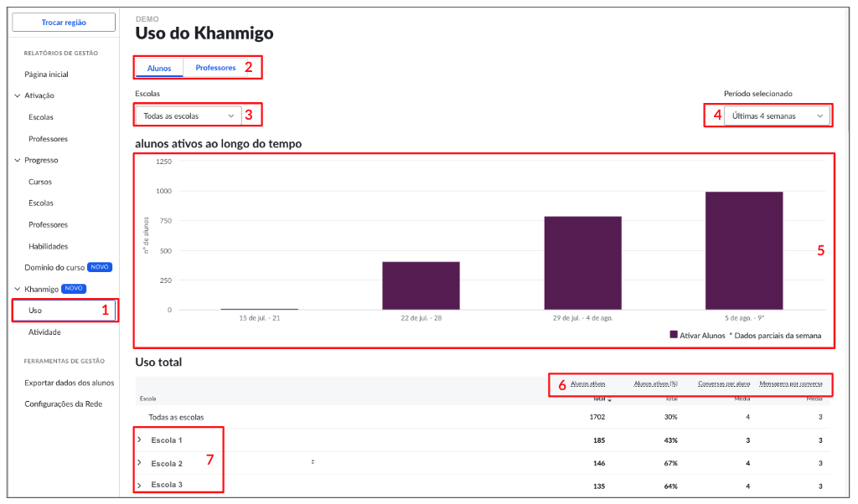This screenshot has height=504, width=858.
Task: Collapse the Progresso section chevron
Action: (18, 160)
